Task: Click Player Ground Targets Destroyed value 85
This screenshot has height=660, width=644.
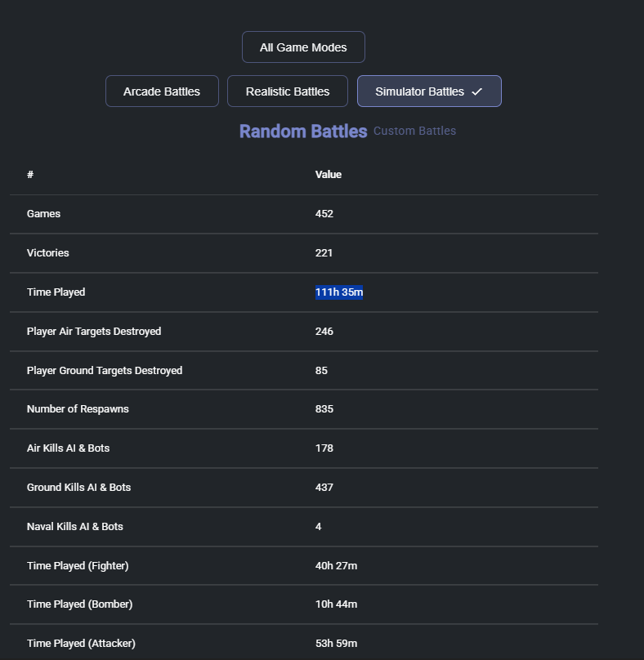Action: (321, 371)
